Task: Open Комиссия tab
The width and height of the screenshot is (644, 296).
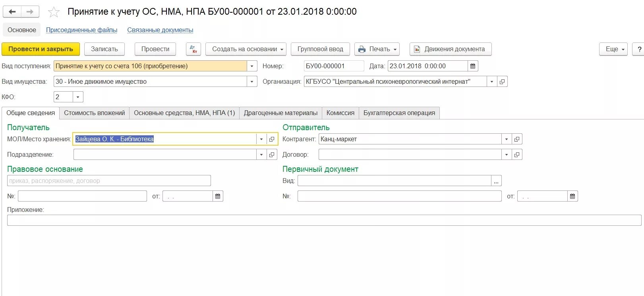Action: (x=340, y=113)
